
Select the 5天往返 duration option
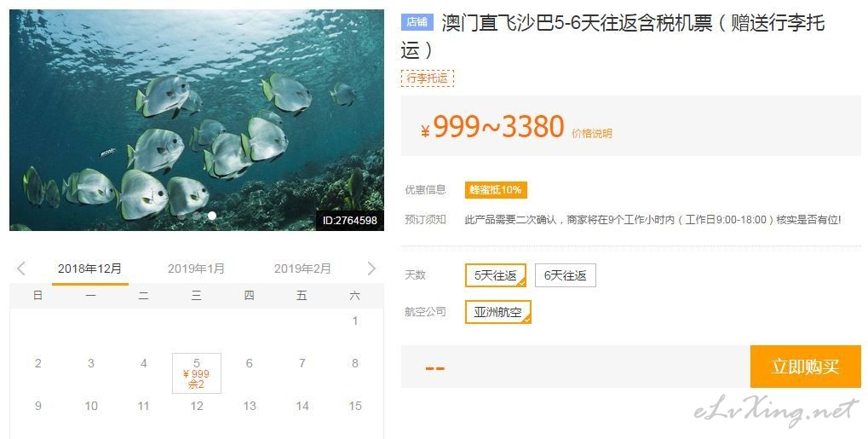coord(496,275)
